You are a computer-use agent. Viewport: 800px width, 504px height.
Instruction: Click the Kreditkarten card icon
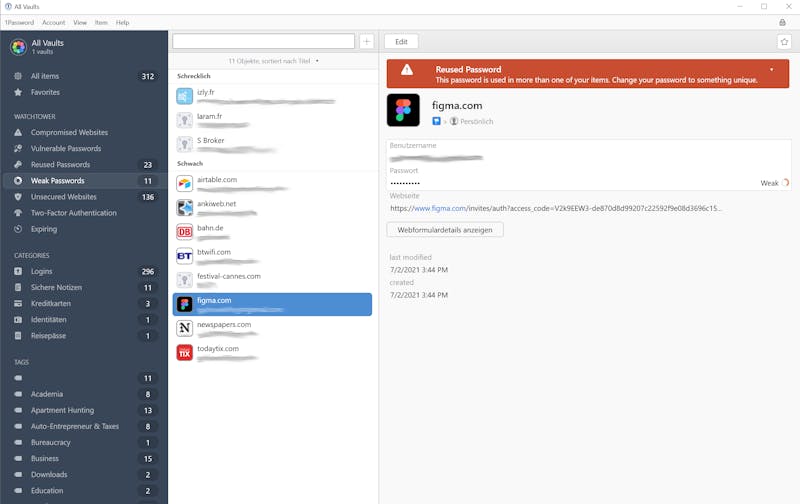pyautogui.click(x=18, y=304)
